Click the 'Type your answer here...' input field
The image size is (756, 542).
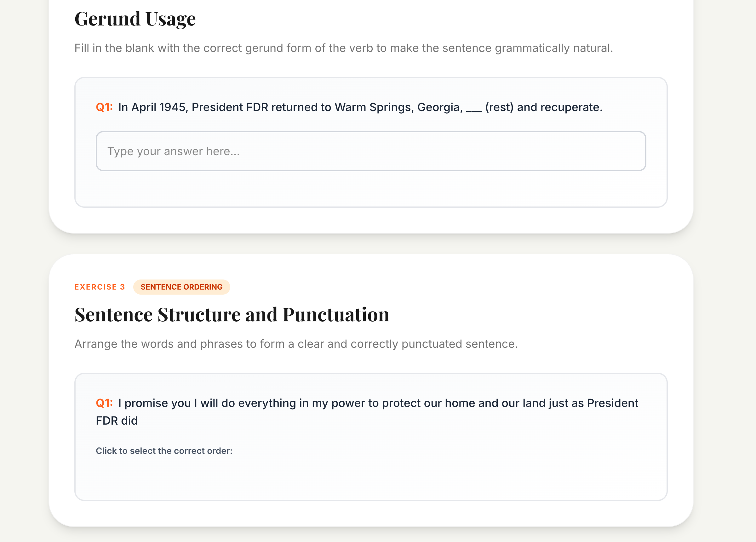(371, 151)
